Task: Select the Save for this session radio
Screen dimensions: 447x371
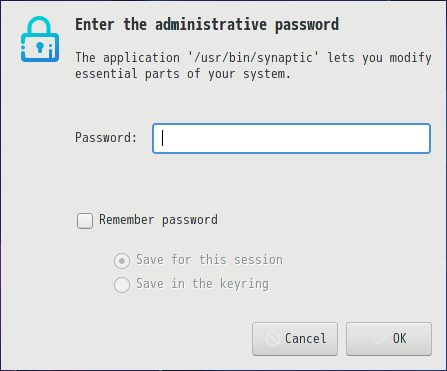Action: coord(122,261)
